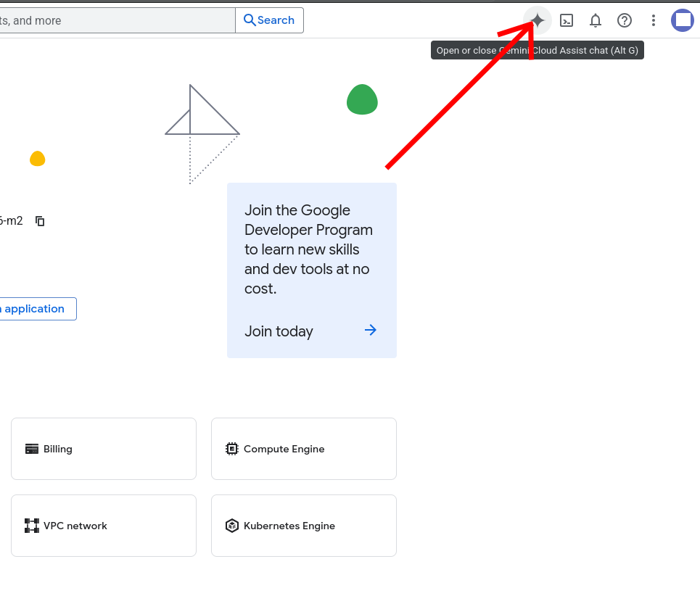Click the Compute Engine chip icon
The image size is (700, 609).
(x=232, y=449)
